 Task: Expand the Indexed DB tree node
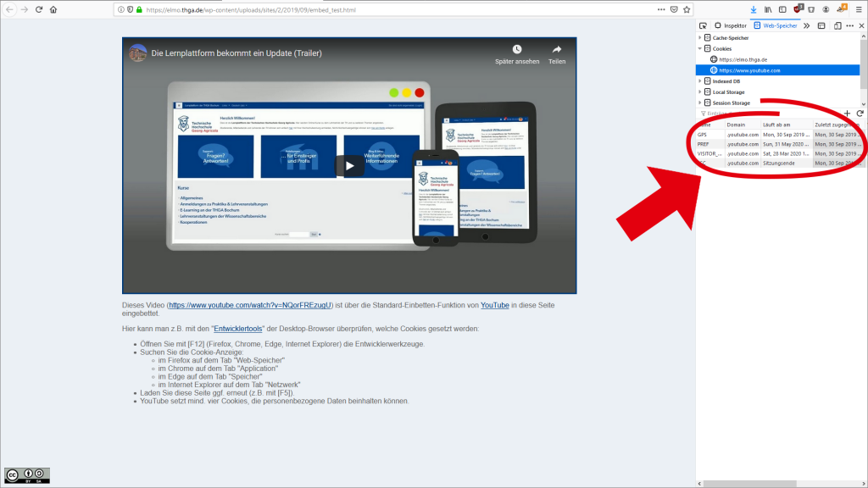(699, 81)
